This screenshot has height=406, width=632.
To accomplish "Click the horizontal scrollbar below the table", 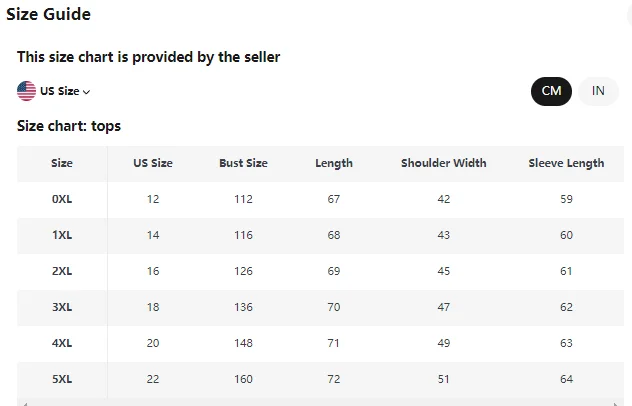I will tap(320, 402).
